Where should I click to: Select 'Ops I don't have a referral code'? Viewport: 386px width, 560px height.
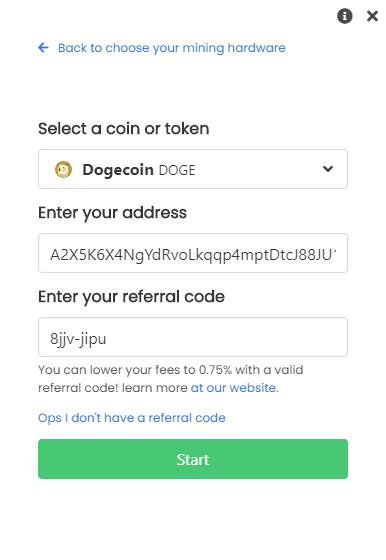click(x=132, y=418)
